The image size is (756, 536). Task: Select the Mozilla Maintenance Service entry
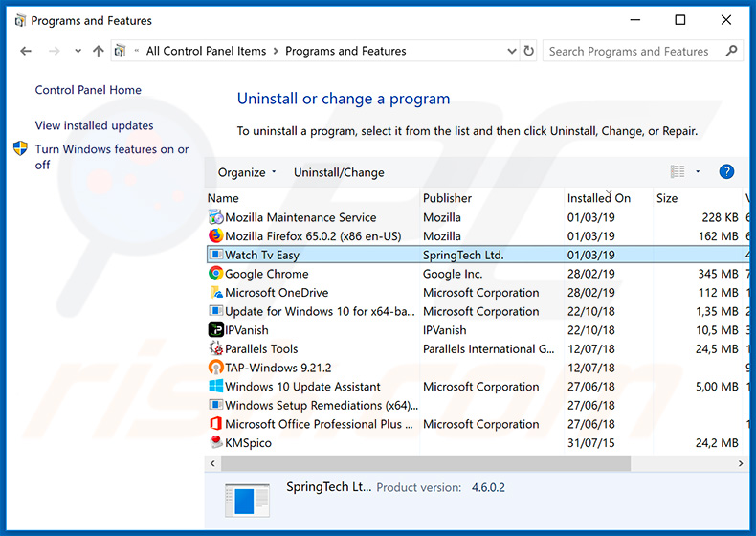pyautogui.click(x=300, y=217)
